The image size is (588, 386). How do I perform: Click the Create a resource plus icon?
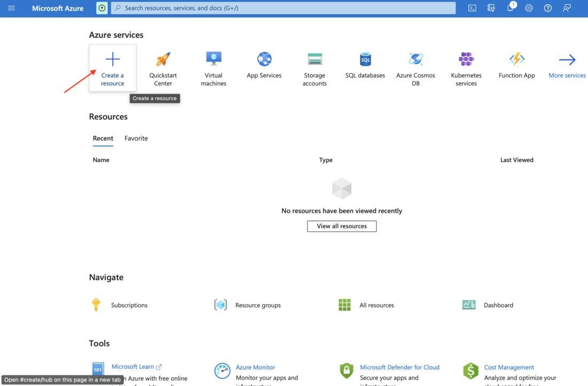pyautogui.click(x=112, y=59)
